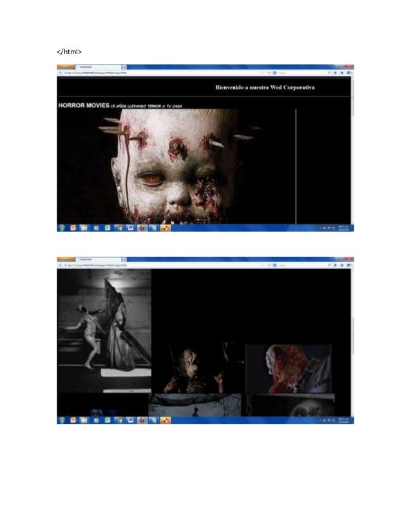Click '15 AÑOS LLEVANDO TERROR A TU CASA' slogan
Image resolution: width=411 pixels, height=532 pixels.
[x=146, y=106]
